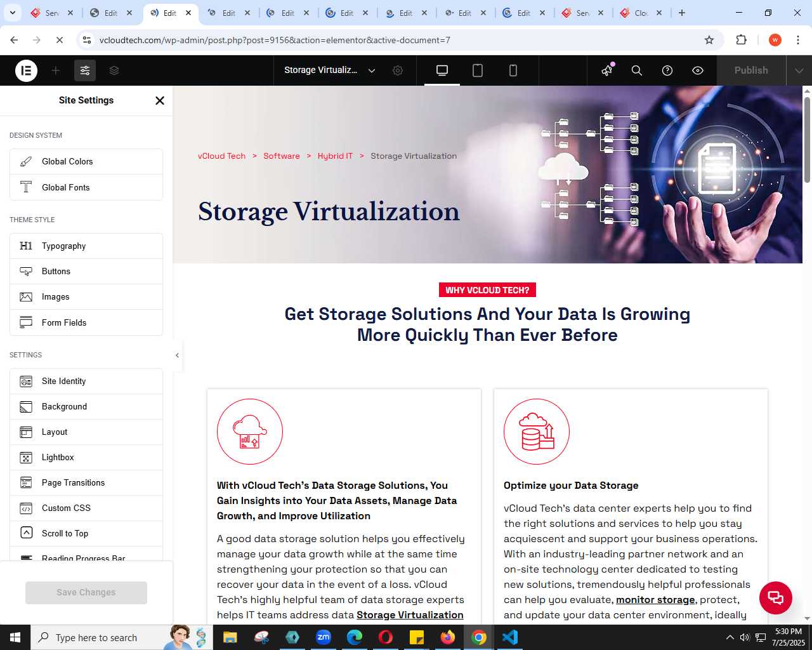Viewport: 812px width, 650px height.
Task: Open the Structure layers icon
Action: [x=114, y=70]
